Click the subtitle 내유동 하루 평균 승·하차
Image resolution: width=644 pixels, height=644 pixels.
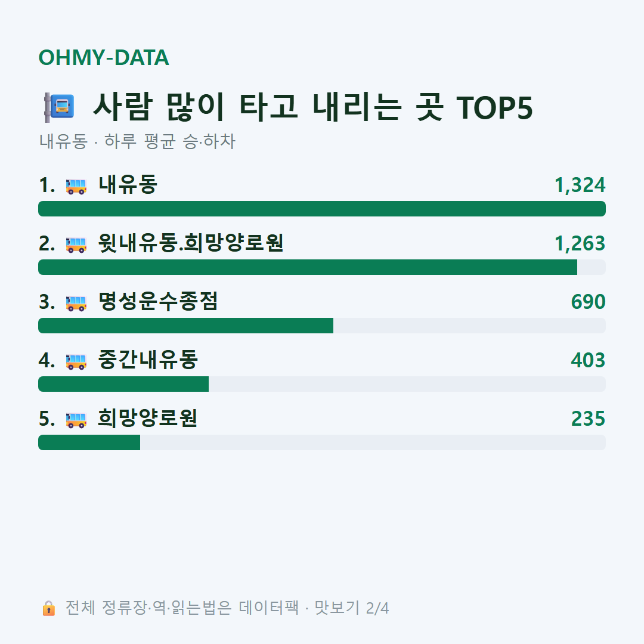(x=137, y=141)
